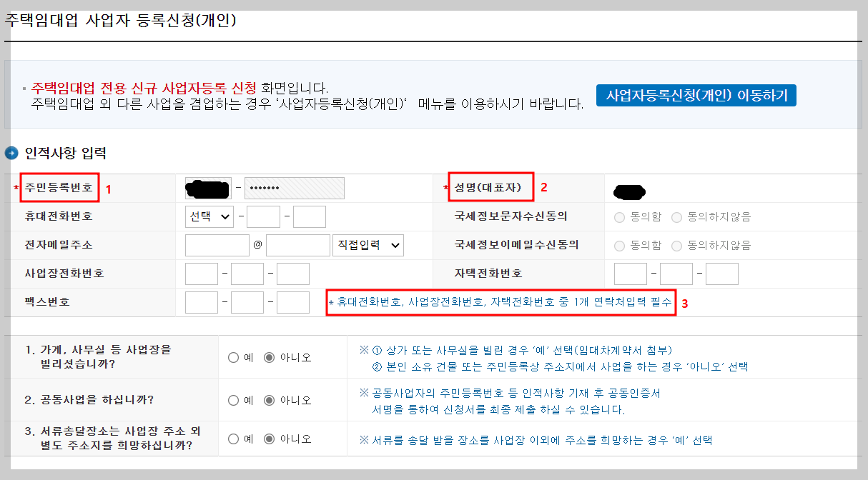The height and width of the screenshot is (480, 868).
Task: Click the email username input field
Action: pos(217,245)
